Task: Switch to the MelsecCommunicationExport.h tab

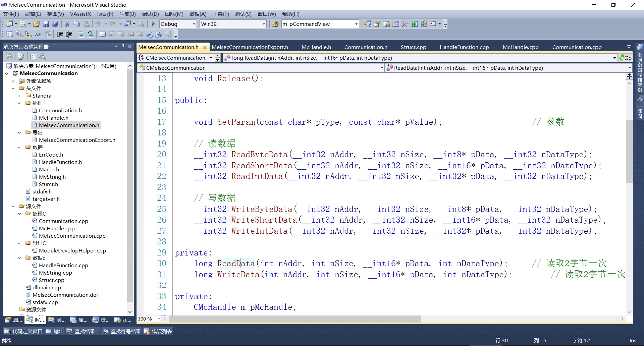Action: point(250,47)
